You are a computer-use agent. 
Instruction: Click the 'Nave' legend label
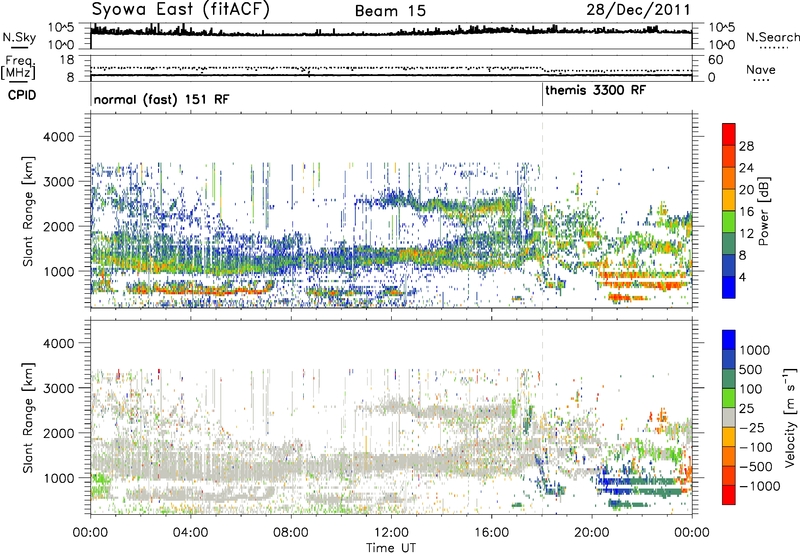pos(761,69)
